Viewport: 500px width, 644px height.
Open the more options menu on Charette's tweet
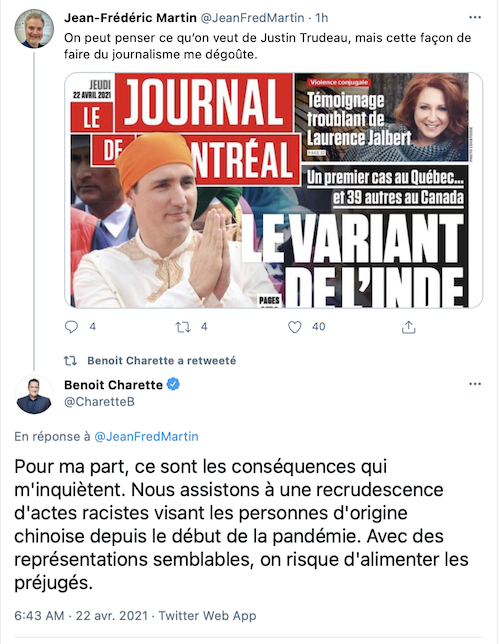click(x=475, y=384)
